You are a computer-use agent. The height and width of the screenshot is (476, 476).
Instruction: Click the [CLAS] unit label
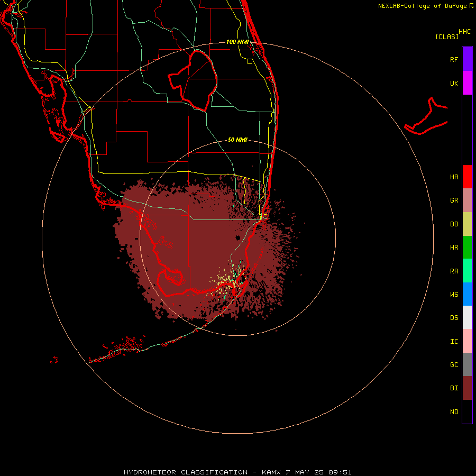pyautogui.click(x=447, y=36)
